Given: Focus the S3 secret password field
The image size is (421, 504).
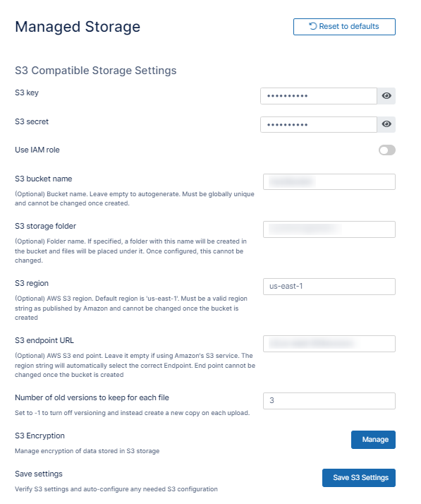Looking at the screenshot, I should 319,124.
